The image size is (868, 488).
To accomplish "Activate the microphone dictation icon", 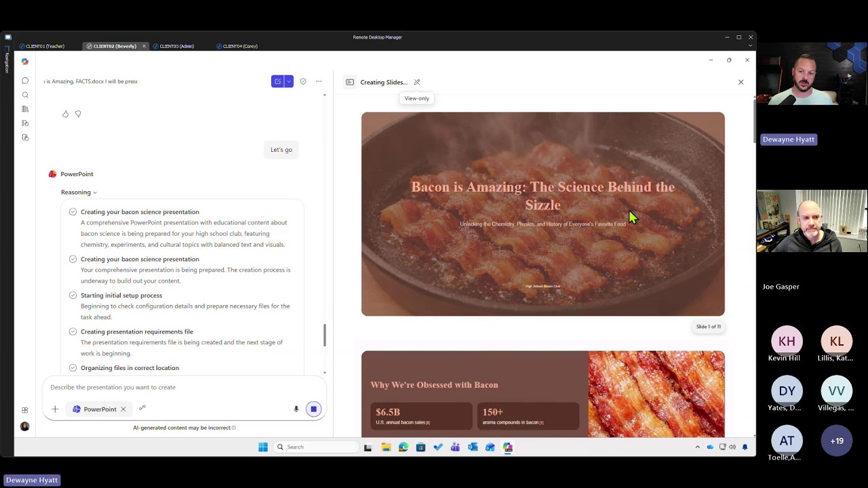I will [x=296, y=409].
